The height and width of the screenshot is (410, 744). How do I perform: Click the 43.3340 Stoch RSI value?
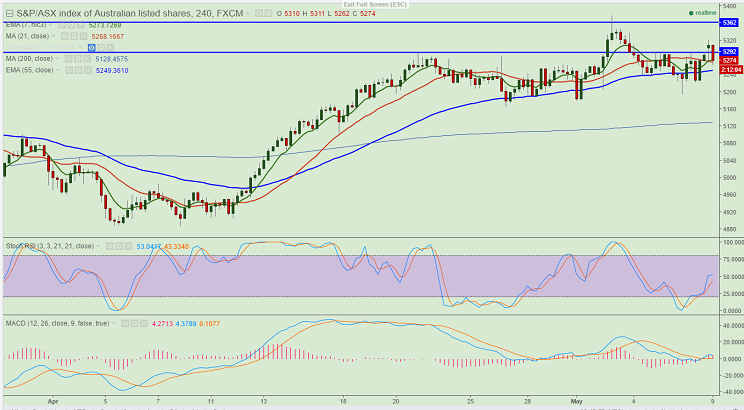[x=177, y=247]
